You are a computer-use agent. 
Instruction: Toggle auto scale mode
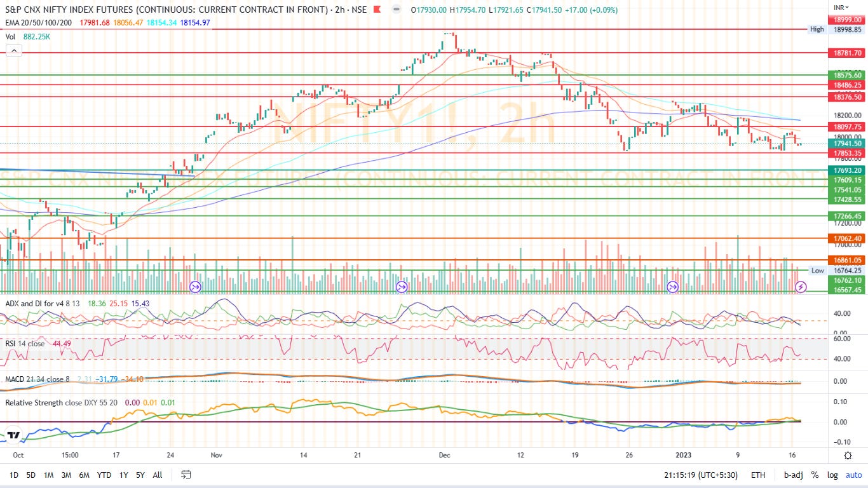(x=854, y=475)
